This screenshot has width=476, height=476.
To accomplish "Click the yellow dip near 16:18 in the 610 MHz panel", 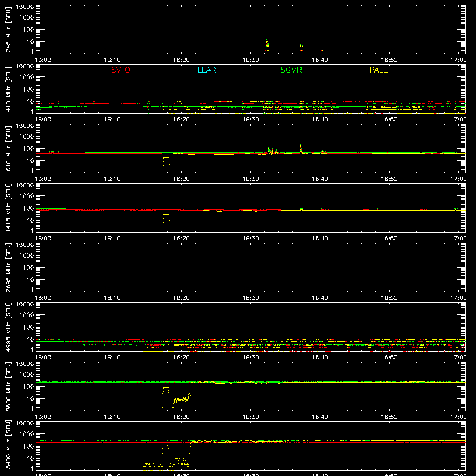I will point(166,161).
